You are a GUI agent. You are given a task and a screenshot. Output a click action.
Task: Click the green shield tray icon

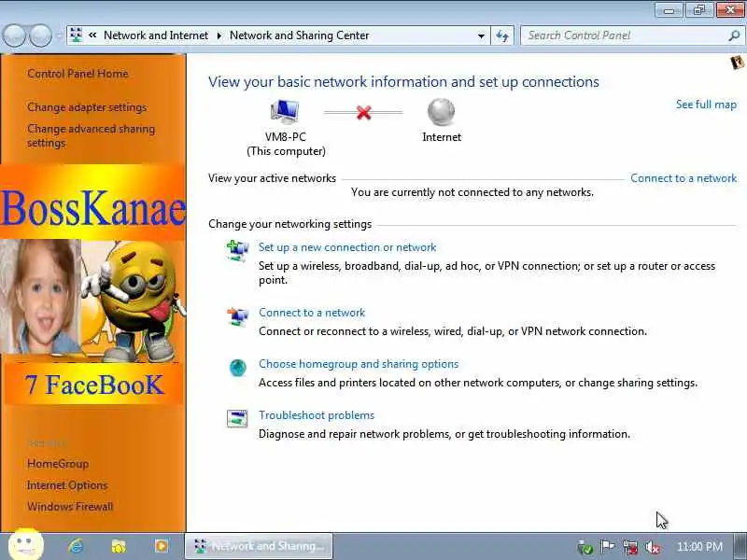tap(585, 548)
